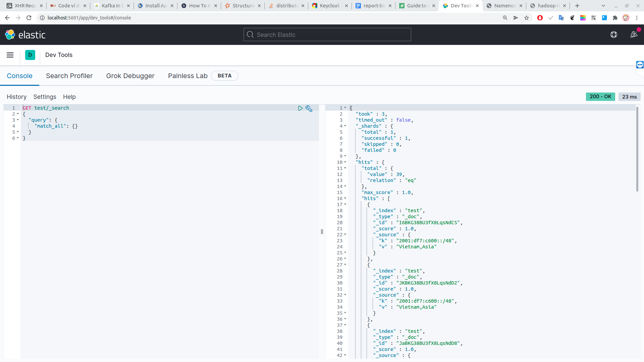Image resolution: width=644 pixels, height=362 pixels.
Task: Collapse the "hits" fold arrow at response line 10
Action: tap(345, 162)
